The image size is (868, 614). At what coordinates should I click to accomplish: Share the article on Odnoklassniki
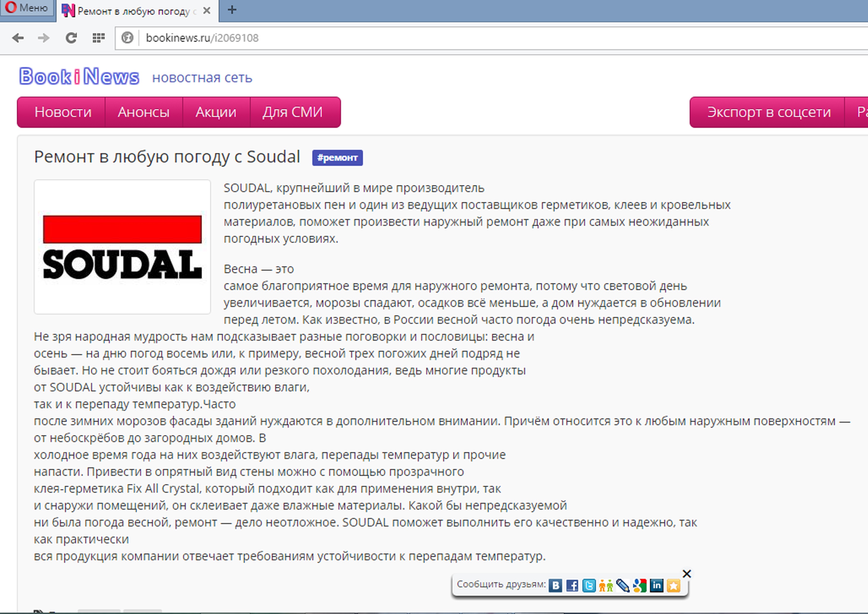[606, 586]
